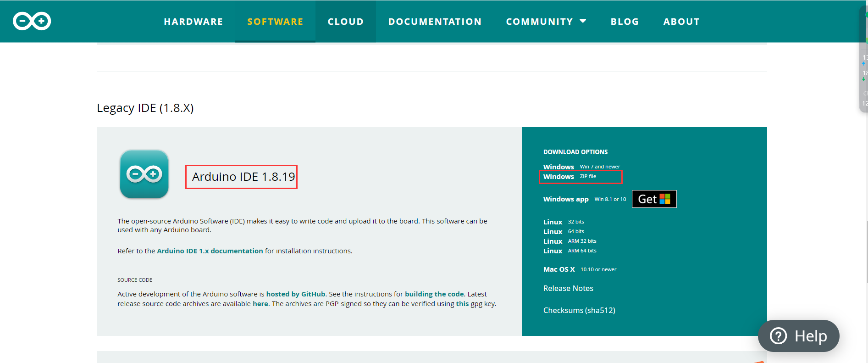Open 'this' gpg key link
Viewport: 868px width, 363px height.
coord(462,304)
